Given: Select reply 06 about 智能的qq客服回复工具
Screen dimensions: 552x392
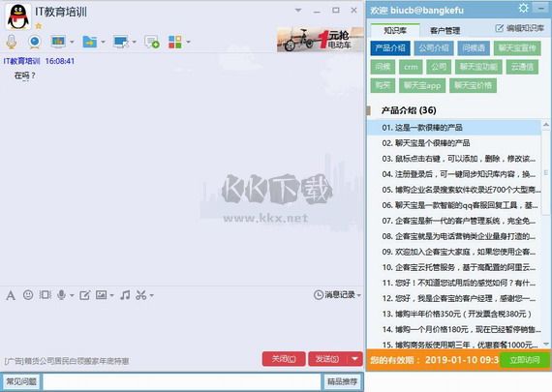Looking at the screenshot, I should click(454, 205).
